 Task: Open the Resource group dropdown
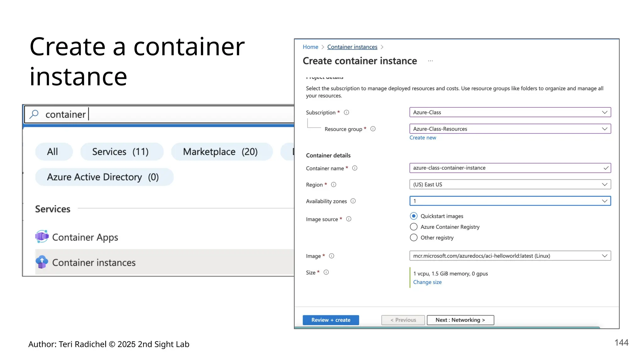click(x=510, y=129)
